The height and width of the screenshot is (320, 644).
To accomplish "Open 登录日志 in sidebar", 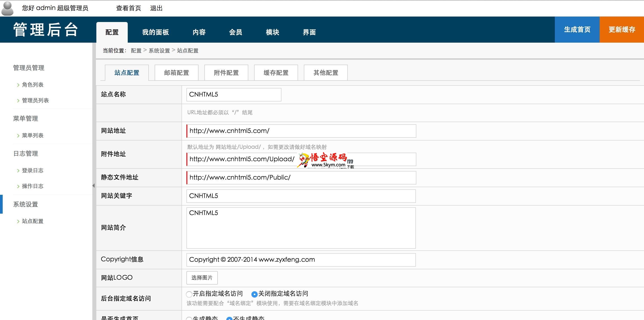I will [32, 171].
